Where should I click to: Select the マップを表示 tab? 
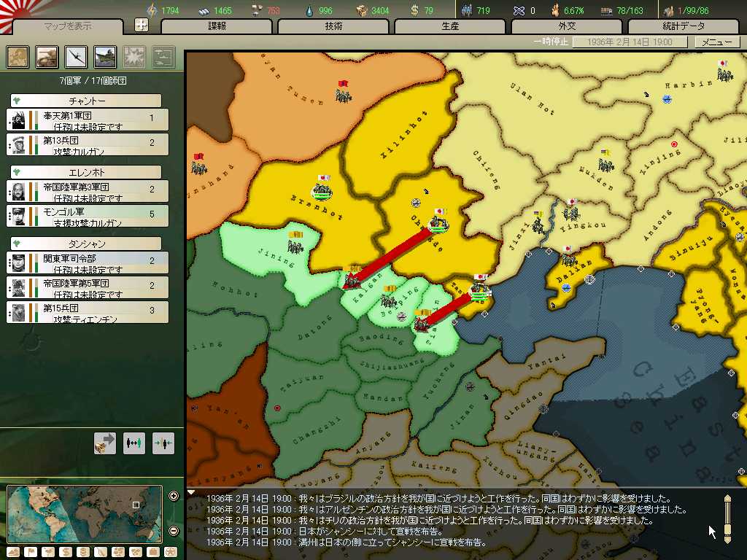pyautogui.click(x=68, y=27)
